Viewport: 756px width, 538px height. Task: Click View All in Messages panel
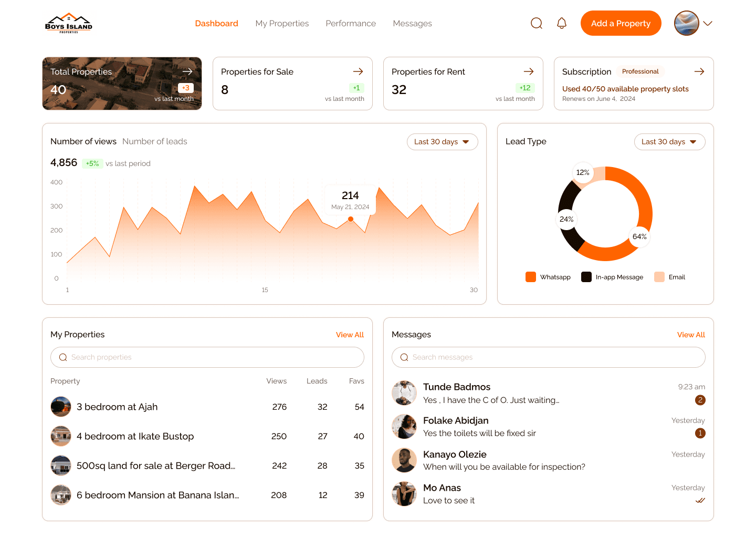691,335
